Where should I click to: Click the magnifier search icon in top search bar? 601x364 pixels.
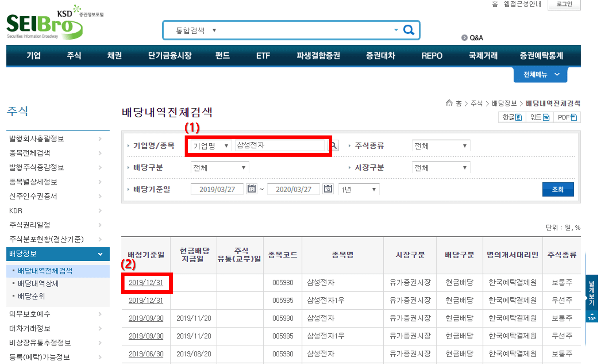409,30
